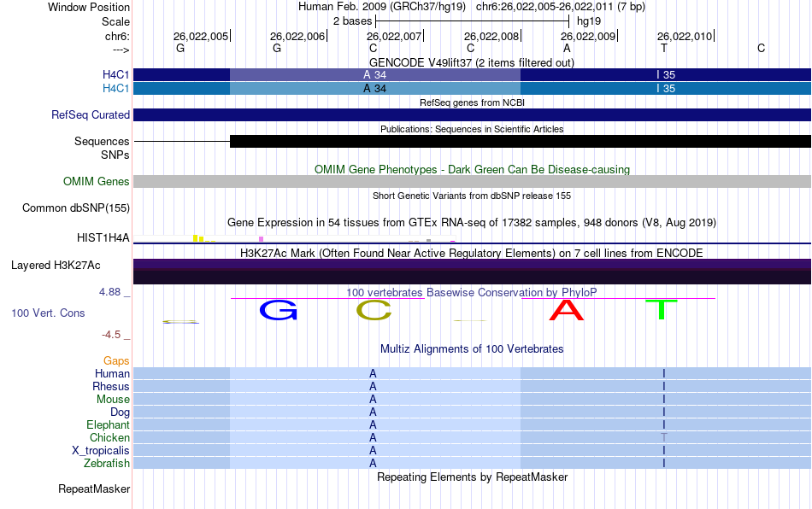Open the OMIM Genes track label

click(x=97, y=182)
